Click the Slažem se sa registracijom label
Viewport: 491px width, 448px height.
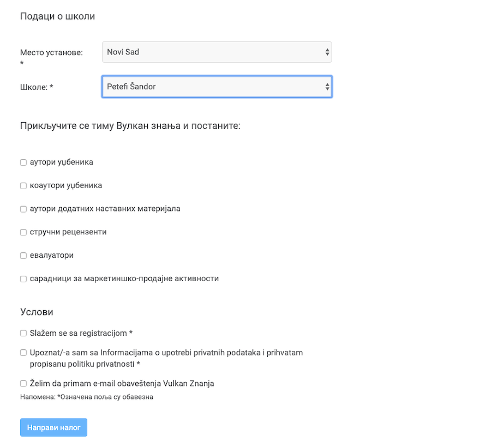pos(81,333)
